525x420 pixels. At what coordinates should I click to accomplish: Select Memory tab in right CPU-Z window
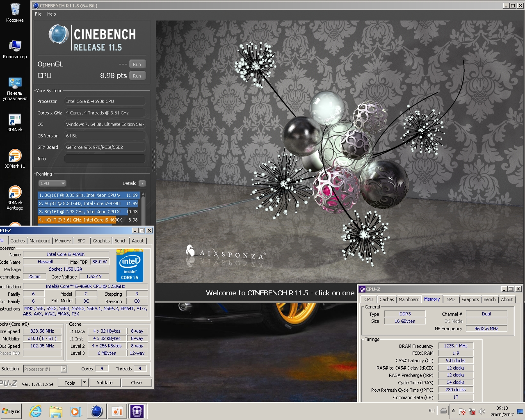432,299
